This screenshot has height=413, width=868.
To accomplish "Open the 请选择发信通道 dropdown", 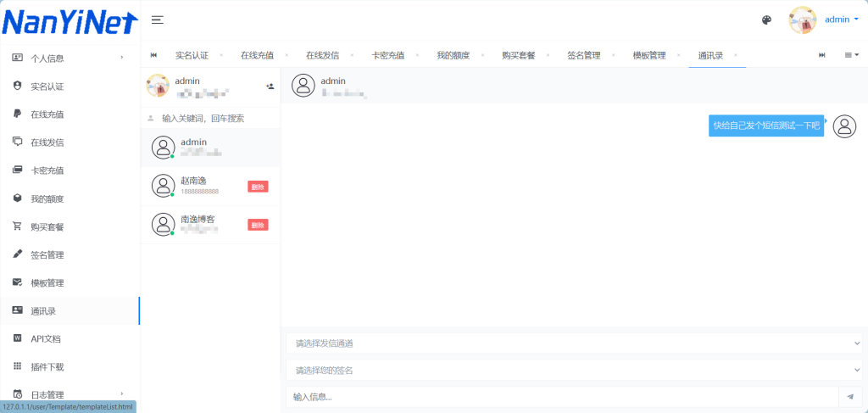I will click(574, 343).
